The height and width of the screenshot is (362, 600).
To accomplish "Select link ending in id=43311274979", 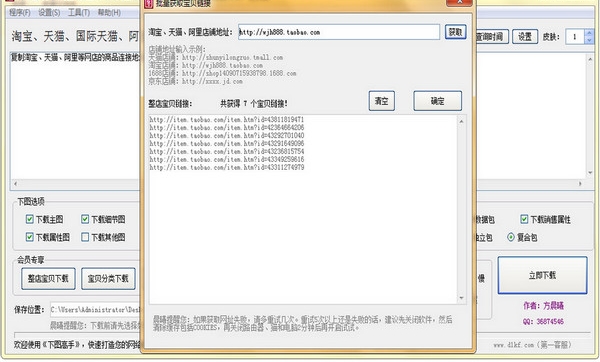I will (227, 168).
